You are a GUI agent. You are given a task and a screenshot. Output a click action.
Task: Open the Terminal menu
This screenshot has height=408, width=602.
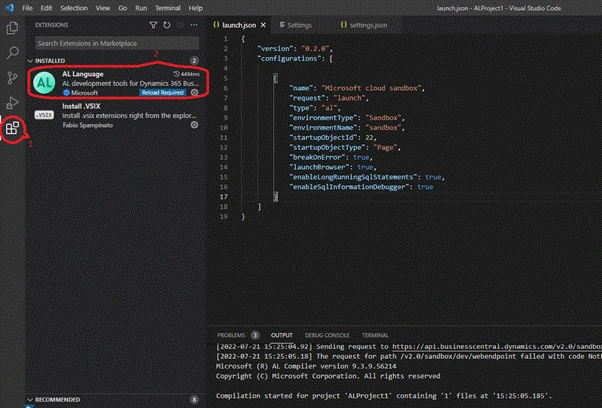click(x=168, y=8)
